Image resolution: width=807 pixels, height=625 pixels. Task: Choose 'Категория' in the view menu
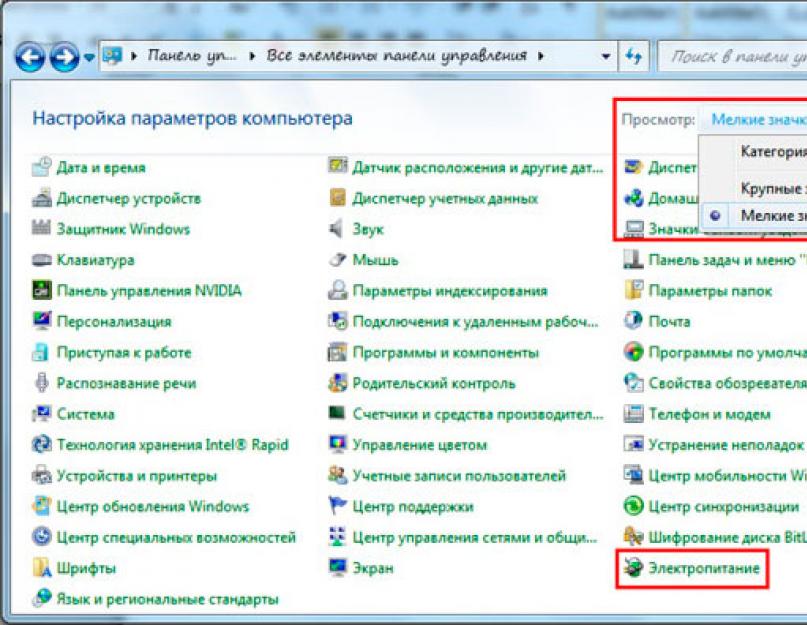click(773, 151)
